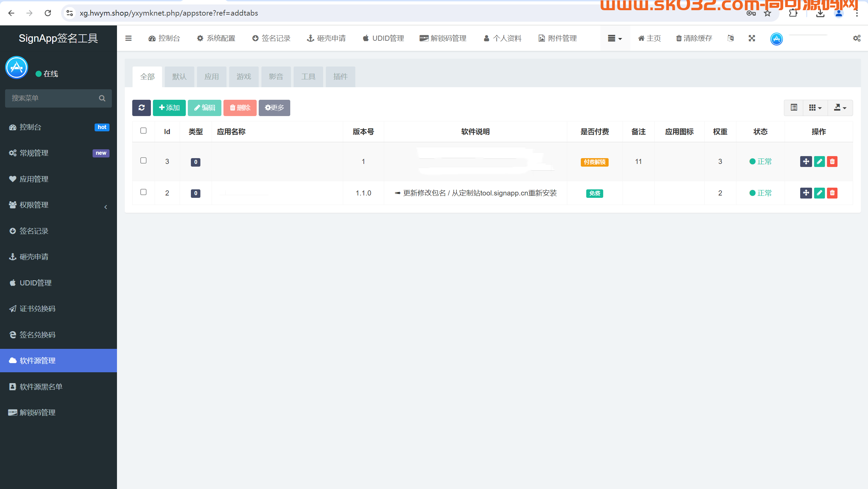Expand the 更多 dropdown button
Screen dimensions: 868x489
coord(274,107)
